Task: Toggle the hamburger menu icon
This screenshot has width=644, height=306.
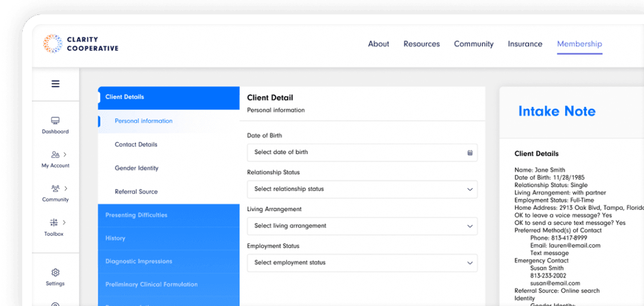Action: [x=55, y=84]
